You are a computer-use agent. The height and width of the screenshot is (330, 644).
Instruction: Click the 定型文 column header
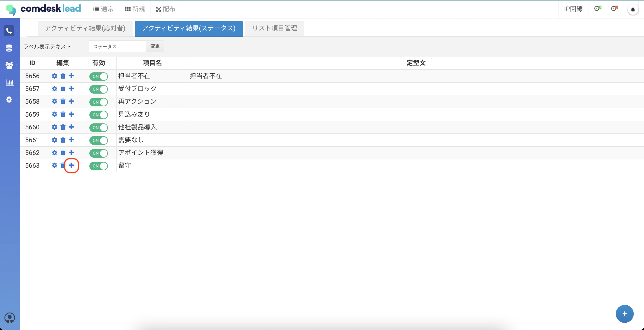pos(416,63)
